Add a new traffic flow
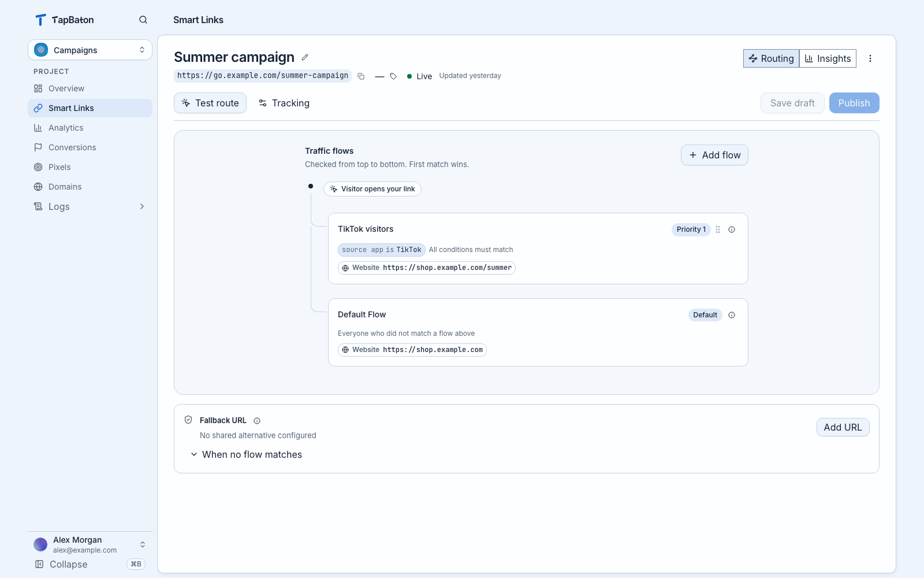Viewport: 924px width, 578px height. click(x=714, y=155)
